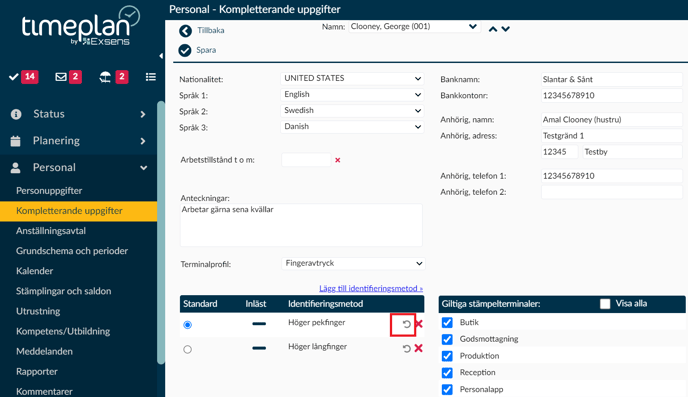
Task: Click the Anhörig, telefon 1 field
Action: 612,176
